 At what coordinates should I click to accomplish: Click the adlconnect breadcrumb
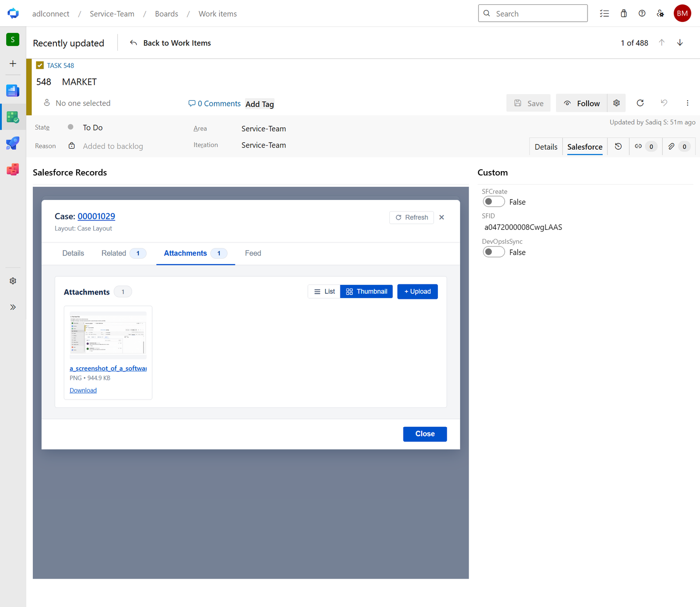pyautogui.click(x=51, y=14)
